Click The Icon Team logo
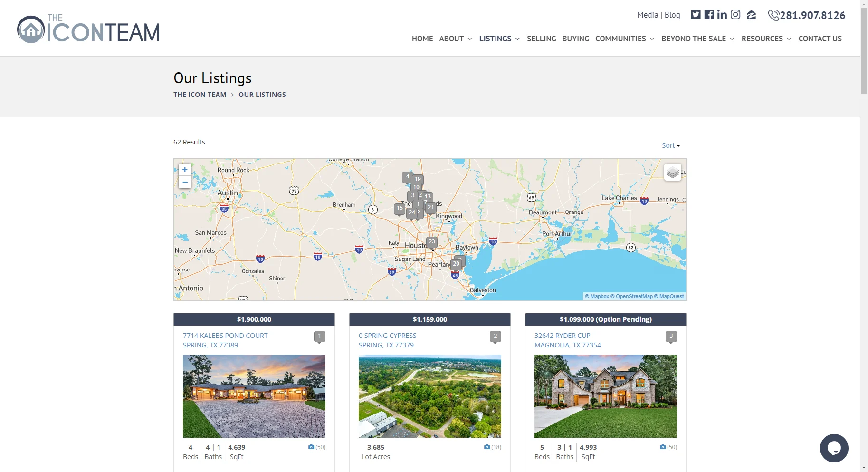The height and width of the screenshot is (472, 868). pos(88,29)
